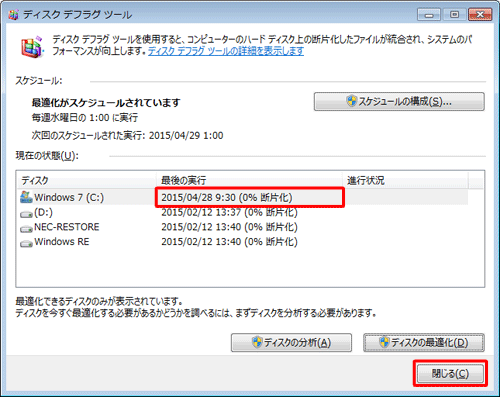Click ディスクの分析(A) button
Viewport: 500px width, 397px height.
coord(291,342)
